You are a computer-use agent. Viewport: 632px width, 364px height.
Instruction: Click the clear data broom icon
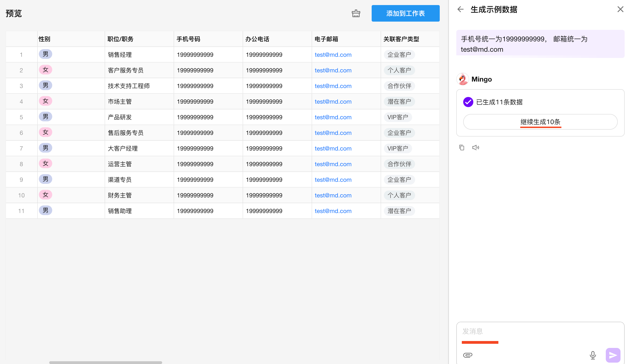click(x=356, y=13)
